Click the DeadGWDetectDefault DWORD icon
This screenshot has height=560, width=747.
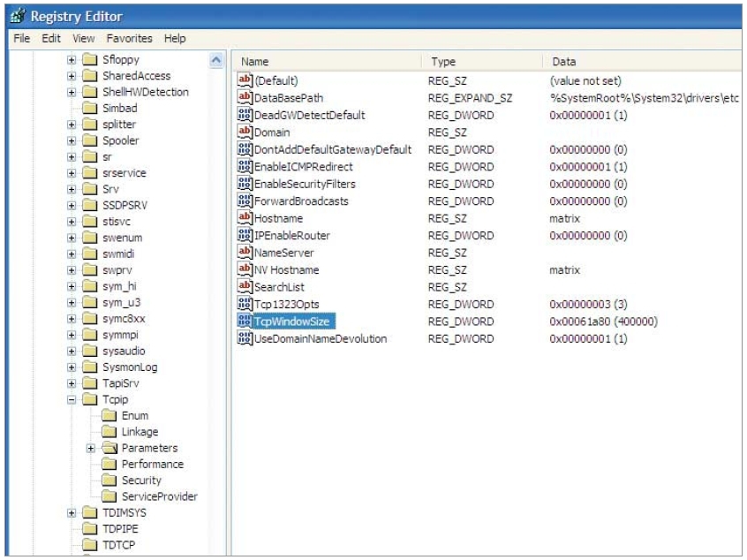[x=245, y=114]
